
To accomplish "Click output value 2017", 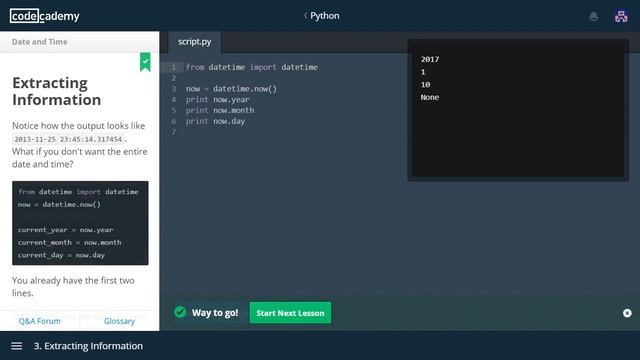I will click(x=430, y=59).
